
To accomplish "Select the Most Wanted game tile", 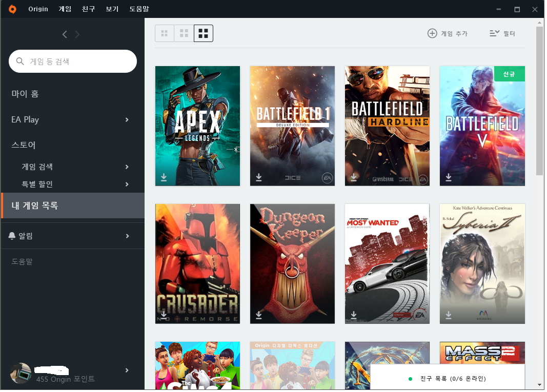I will [387, 264].
